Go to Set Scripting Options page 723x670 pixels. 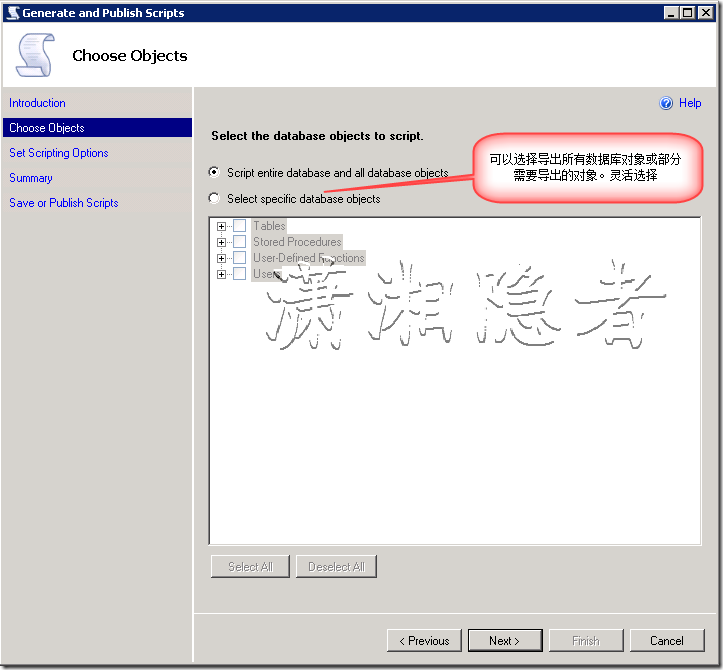pos(59,153)
